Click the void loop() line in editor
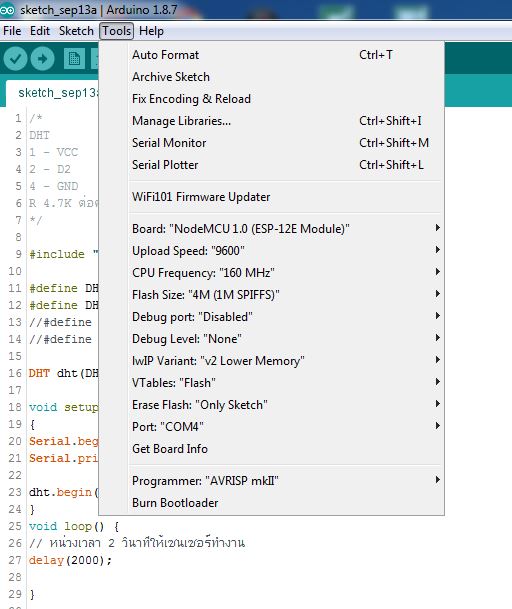 [74, 526]
